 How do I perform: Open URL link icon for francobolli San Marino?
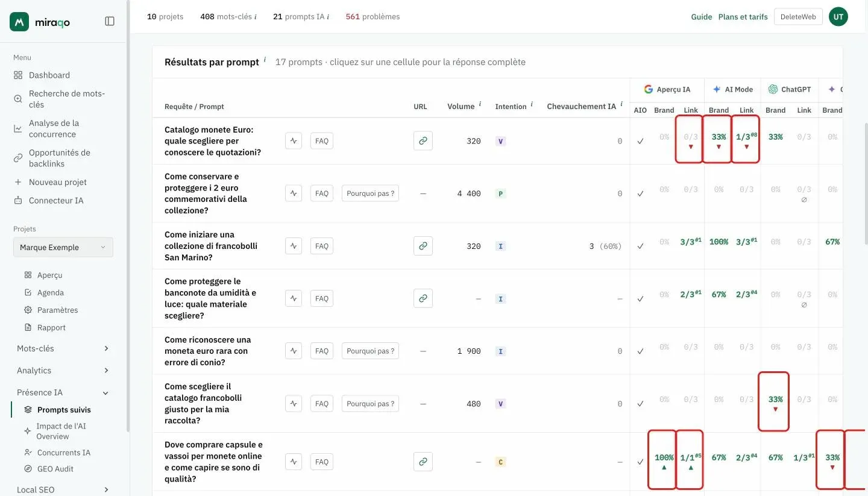[x=423, y=246]
